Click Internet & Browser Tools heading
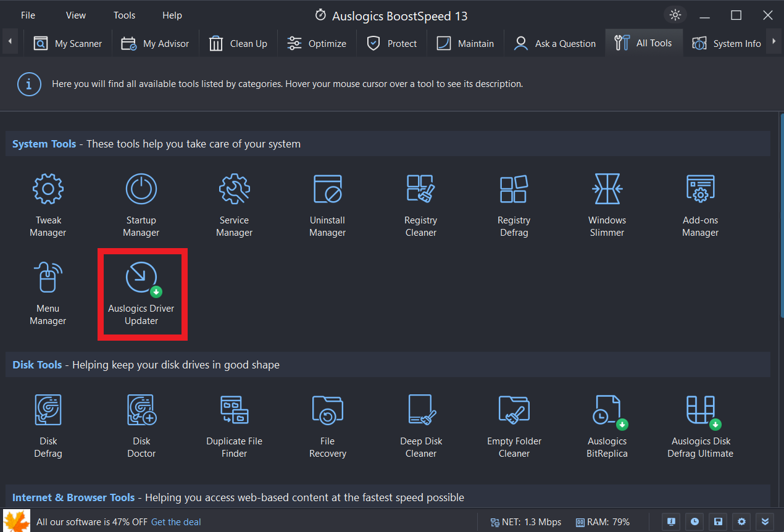 pyautogui.click(x=73, y=497)
